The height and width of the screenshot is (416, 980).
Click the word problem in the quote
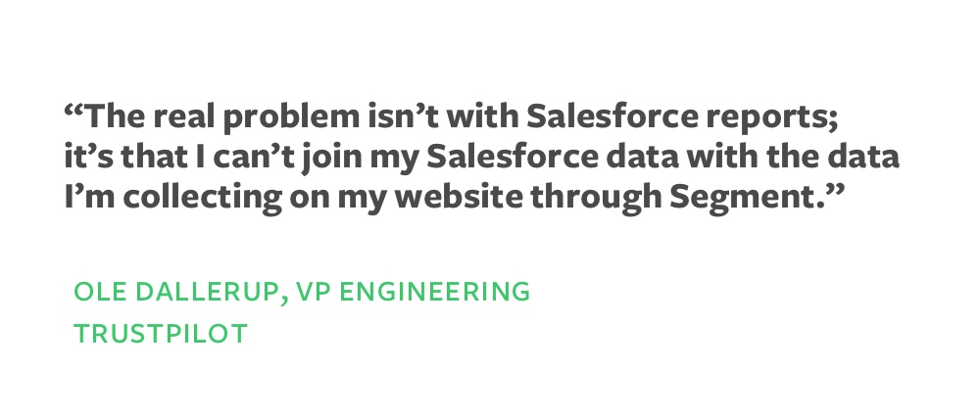click(291, 118)
